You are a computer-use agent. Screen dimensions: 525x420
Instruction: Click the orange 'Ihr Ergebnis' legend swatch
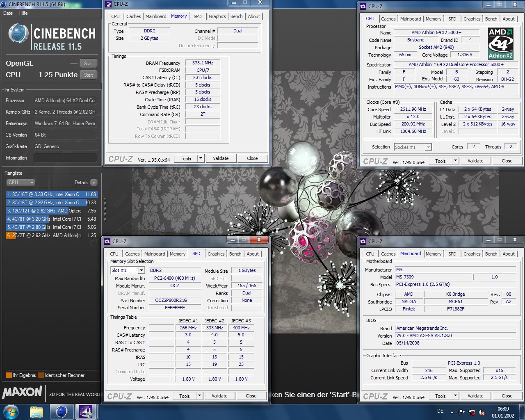9,375
